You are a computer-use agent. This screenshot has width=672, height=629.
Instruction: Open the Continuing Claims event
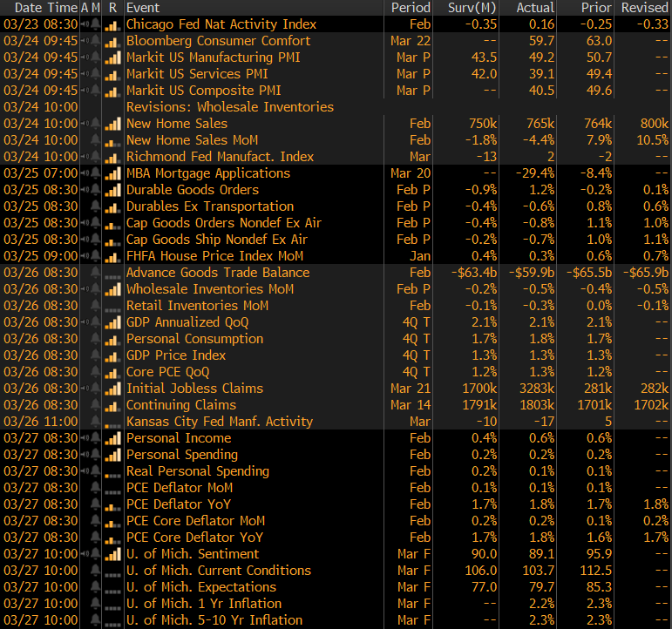180,405
